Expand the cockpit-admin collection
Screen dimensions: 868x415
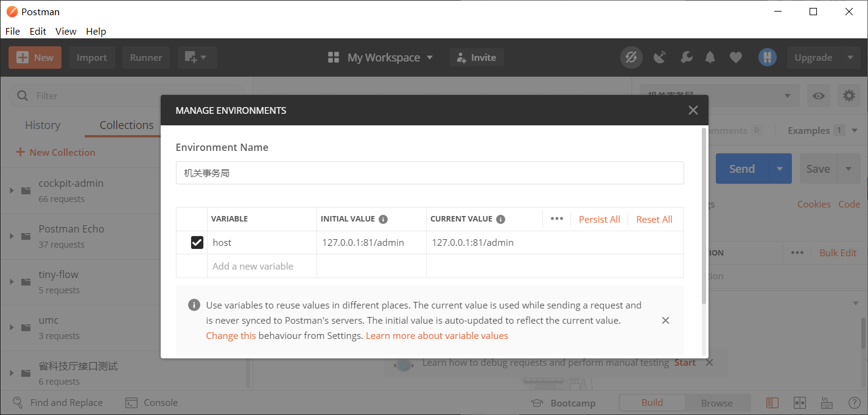point(12,190)
